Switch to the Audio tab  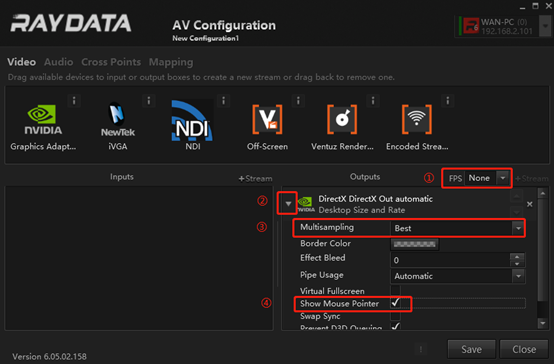pyautogui.click(x=59, y=62)
